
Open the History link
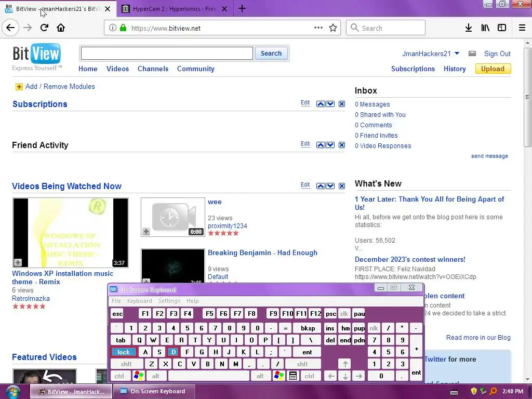coord(455,69)
